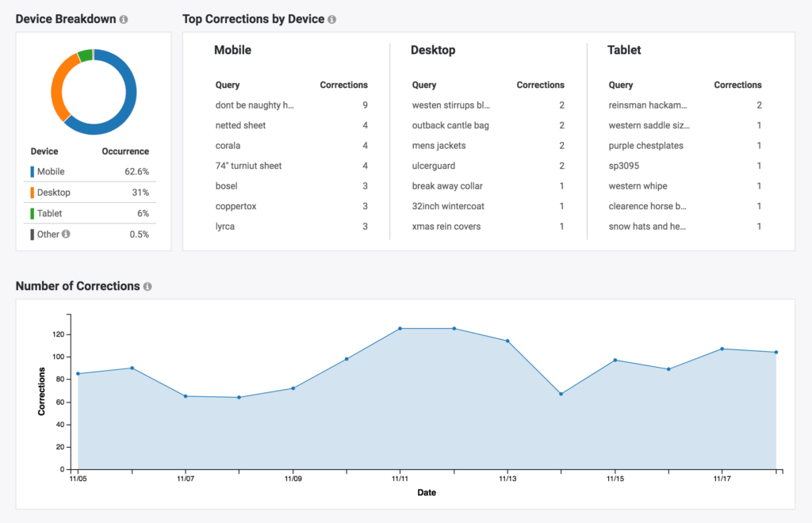Click info icon beside Other device row
Screen dimensions: 812x523
(66, 235)
